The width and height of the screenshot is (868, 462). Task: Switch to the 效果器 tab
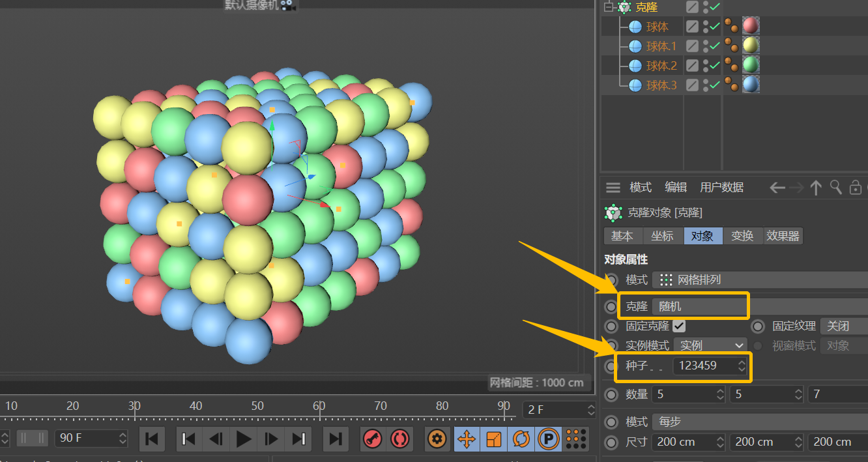783,236
